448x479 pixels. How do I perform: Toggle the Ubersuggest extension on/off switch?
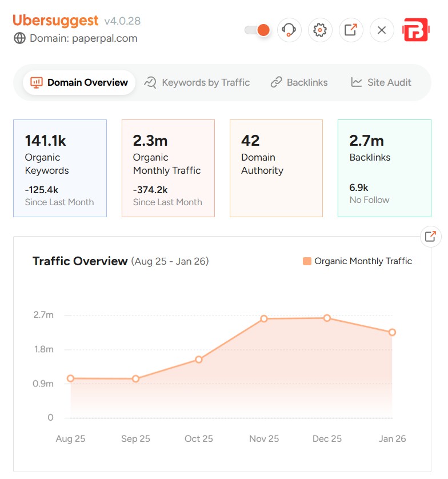[257, 30]
